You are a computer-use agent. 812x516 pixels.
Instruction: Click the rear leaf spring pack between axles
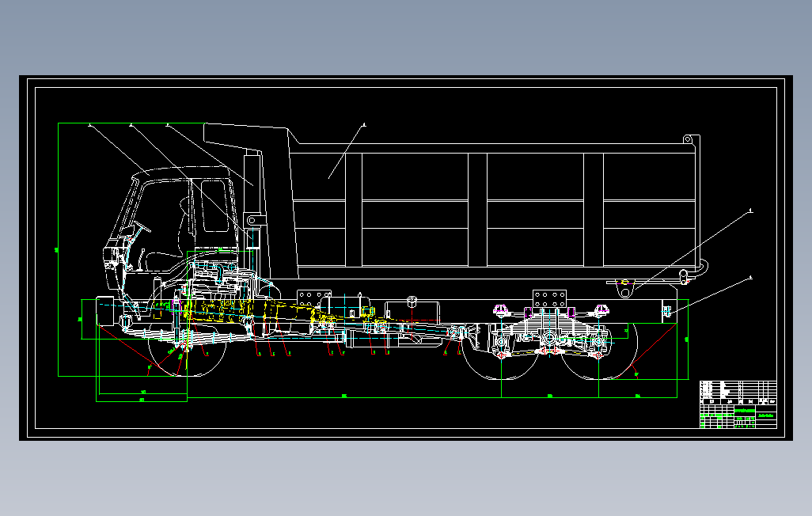click(x=549, y=328)
